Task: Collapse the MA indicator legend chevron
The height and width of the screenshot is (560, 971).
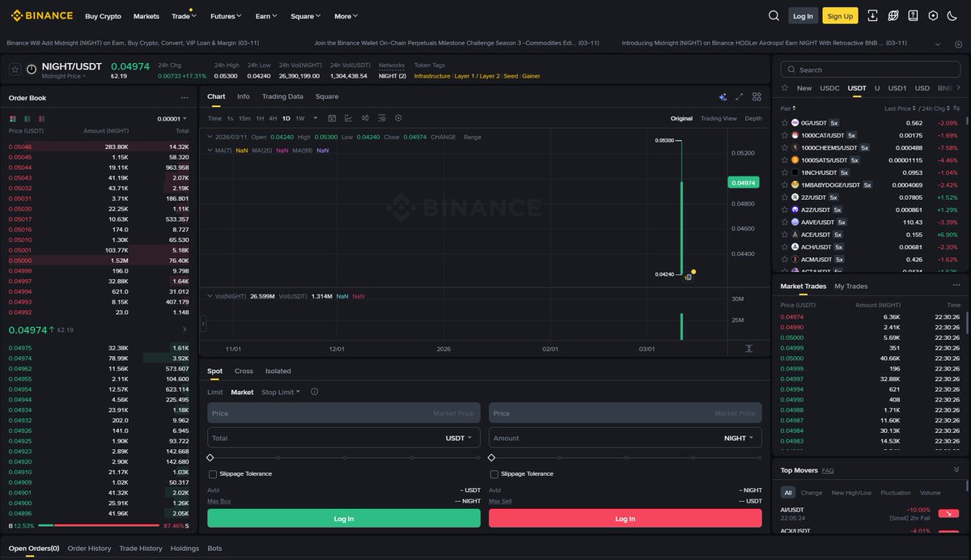Action: pyautogui.click(x=209, y=150)
